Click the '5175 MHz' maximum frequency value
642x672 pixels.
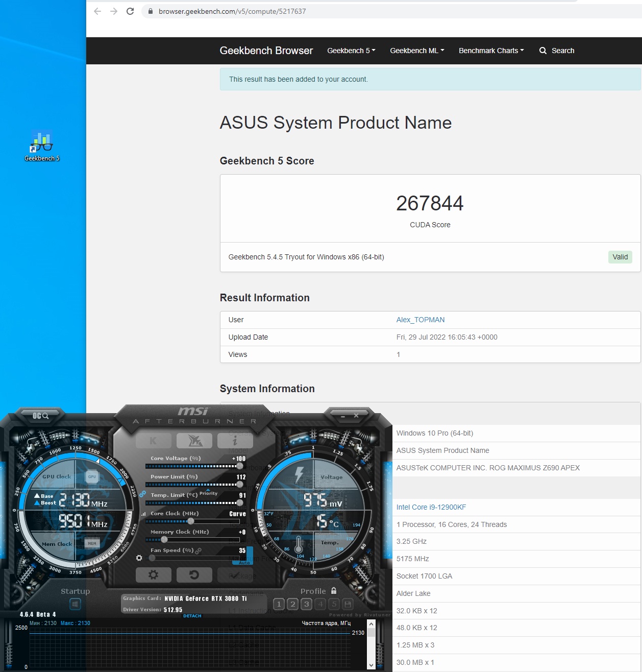coord(413,559)
